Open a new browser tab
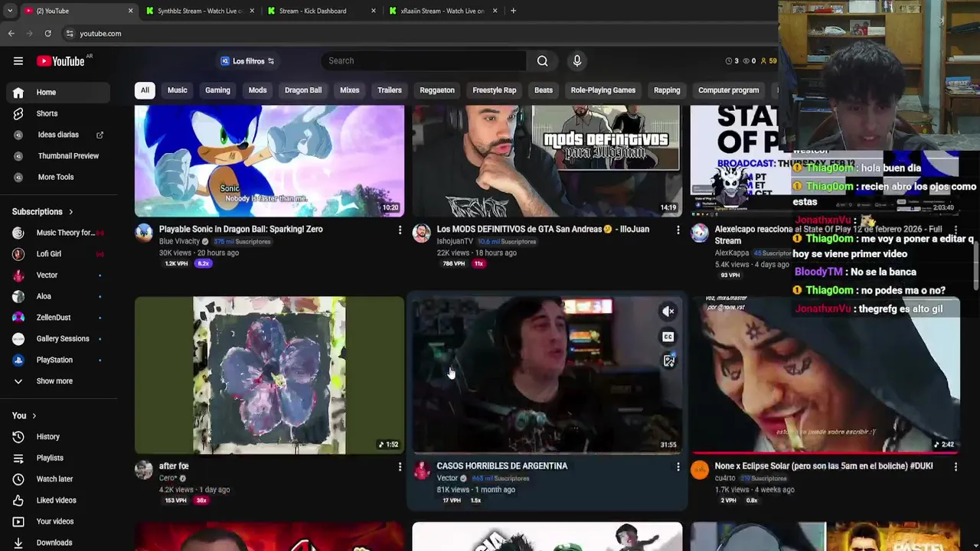This screenshot has height=551, width=980. click(x=513, y=11)
